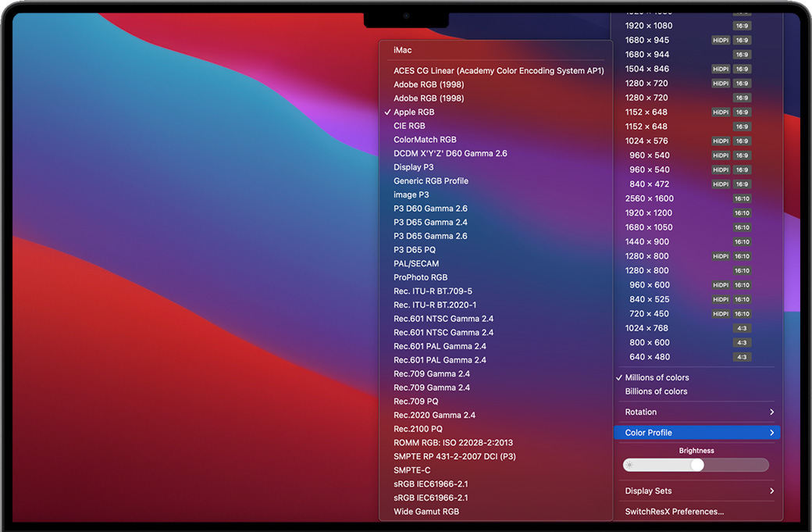Click the 16:10 badge beside 2560 × 1600
This screenshot has width=812, height=532.
pos(742,198)
